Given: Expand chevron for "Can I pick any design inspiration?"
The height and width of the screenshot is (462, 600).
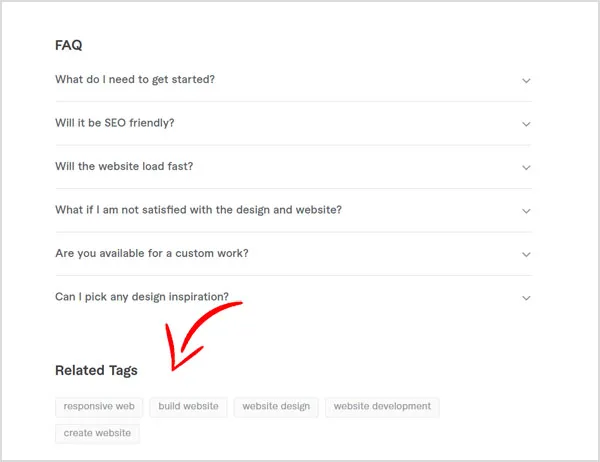Looking at the screenshot, I should click(526, 298).
